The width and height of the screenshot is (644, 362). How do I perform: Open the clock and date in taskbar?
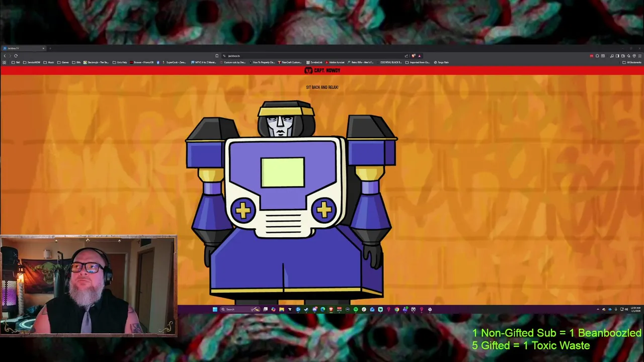point(636,309)
